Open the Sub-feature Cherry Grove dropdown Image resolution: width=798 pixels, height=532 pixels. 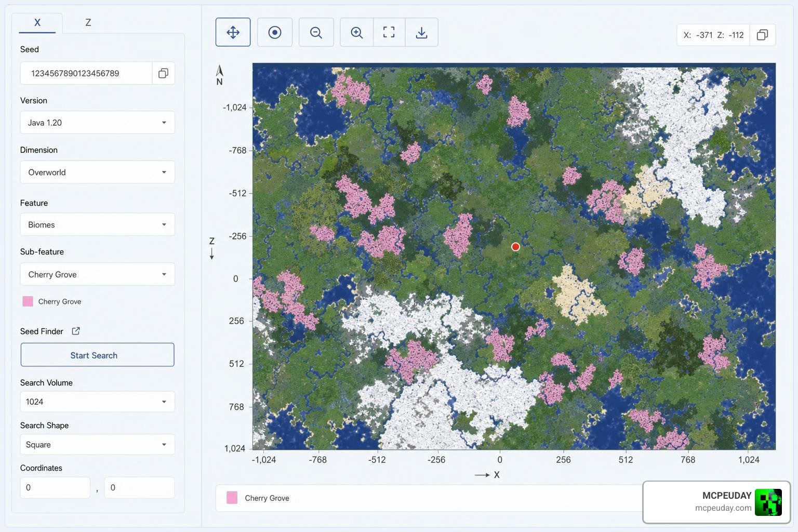(x=98, y=274)
